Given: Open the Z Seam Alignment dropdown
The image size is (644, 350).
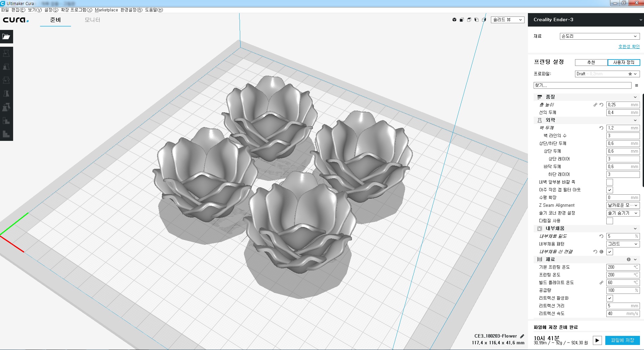Looking at the screenshot, I should point(623,205).
